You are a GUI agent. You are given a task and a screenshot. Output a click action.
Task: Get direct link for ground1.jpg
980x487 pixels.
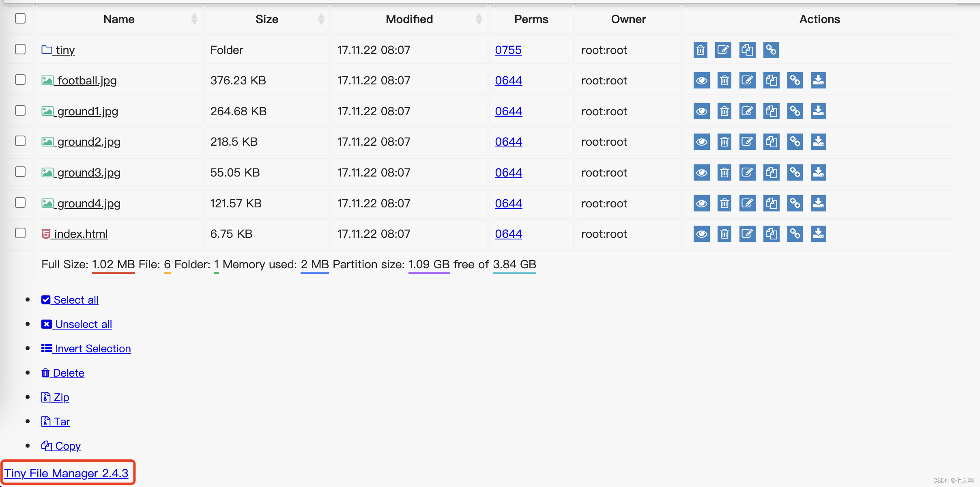(795, 111)
